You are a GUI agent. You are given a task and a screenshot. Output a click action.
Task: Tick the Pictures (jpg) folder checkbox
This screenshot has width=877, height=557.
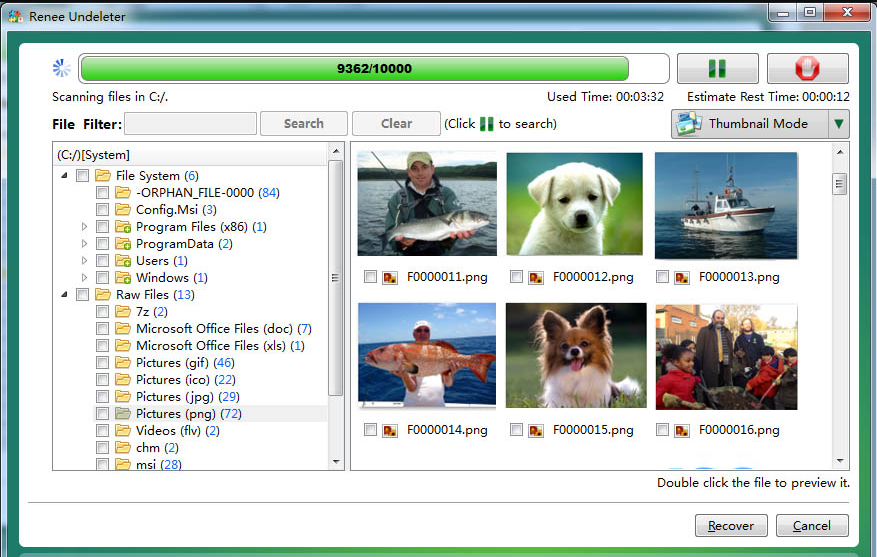tap(102, 397)
